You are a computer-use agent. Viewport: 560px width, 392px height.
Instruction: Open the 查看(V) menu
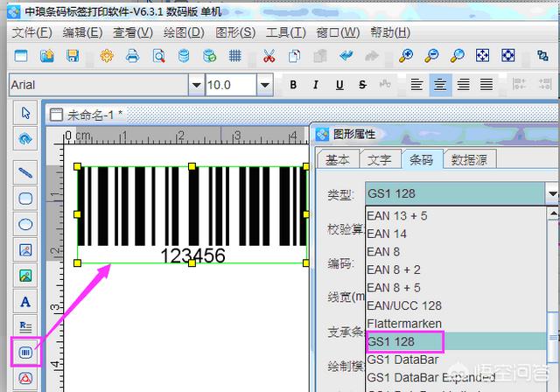pos(133,33)
